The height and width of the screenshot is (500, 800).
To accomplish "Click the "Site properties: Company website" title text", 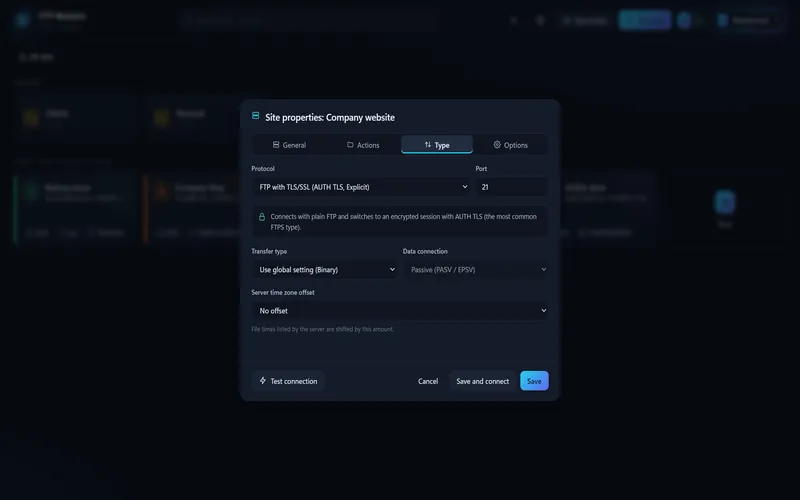I will (330, 117).
